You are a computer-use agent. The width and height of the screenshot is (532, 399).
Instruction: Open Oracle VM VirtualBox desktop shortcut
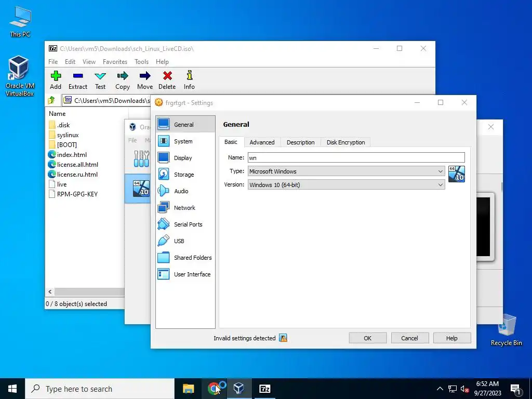[x=19, y=76]
